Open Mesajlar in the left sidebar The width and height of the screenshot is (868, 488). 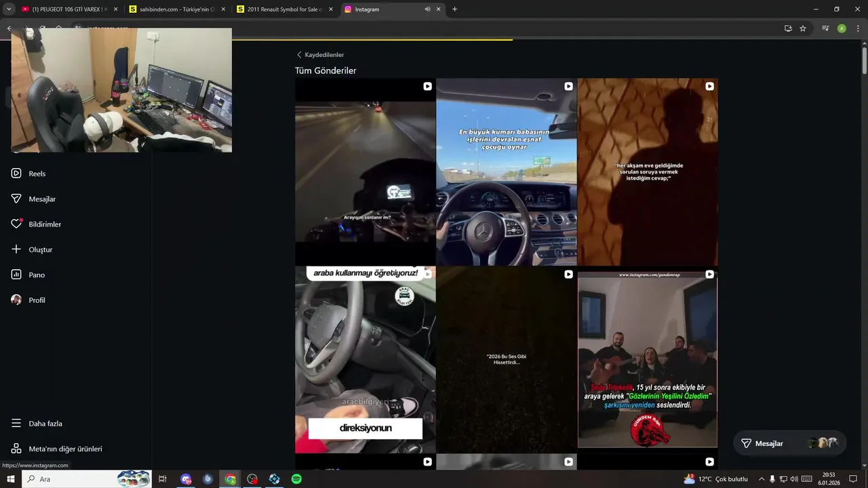click(33, 199)
